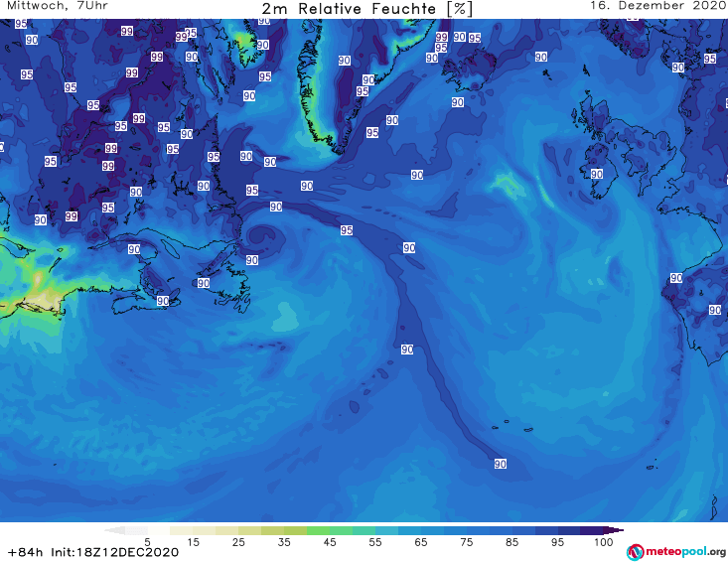Click the "Mittwoch, 7Uhr" time label
The width and height of the screenshot is (728, 562).
(x=58, y=6)
